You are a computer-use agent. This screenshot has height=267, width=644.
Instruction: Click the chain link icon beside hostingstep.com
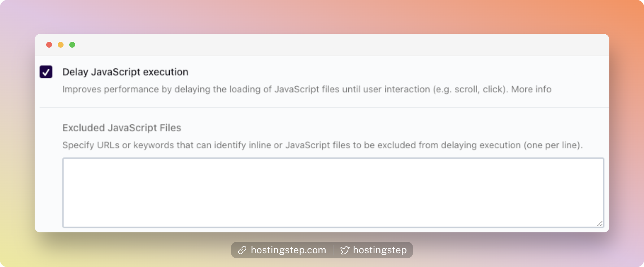tap(242, 250)
